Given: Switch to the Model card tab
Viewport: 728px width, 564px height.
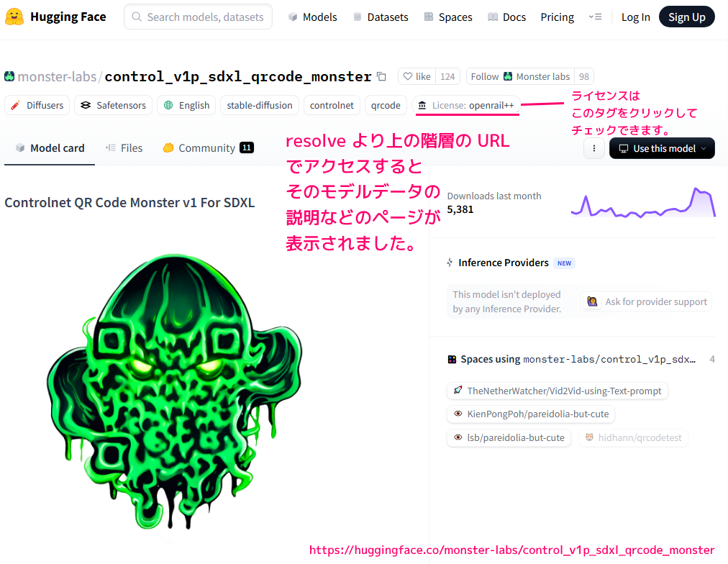Looking at the screenshot, I should pyautogui.click(x=50, y=148).
